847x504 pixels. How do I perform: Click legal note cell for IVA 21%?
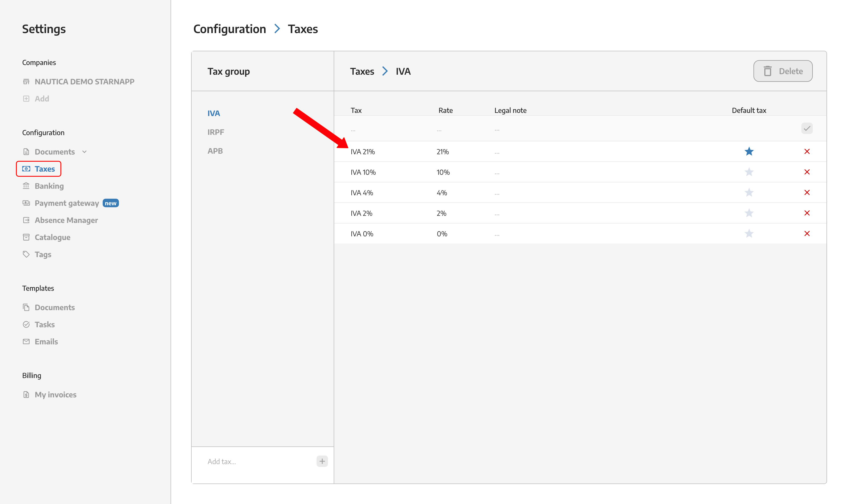point(497,153)
